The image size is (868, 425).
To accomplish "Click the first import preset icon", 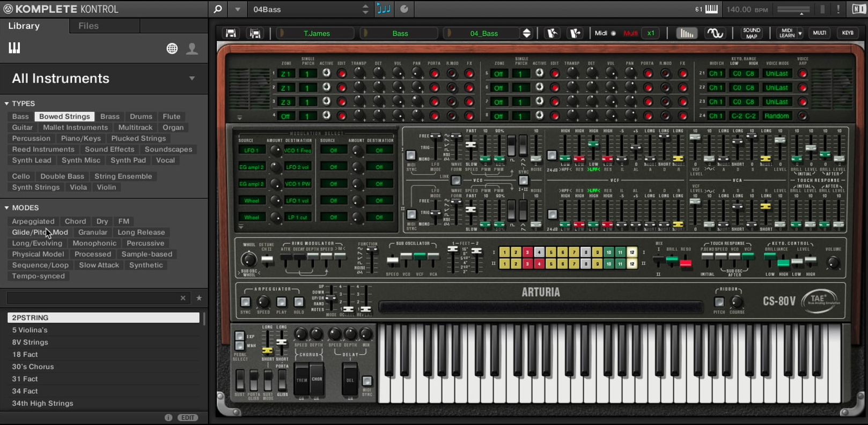I will 552,33.
